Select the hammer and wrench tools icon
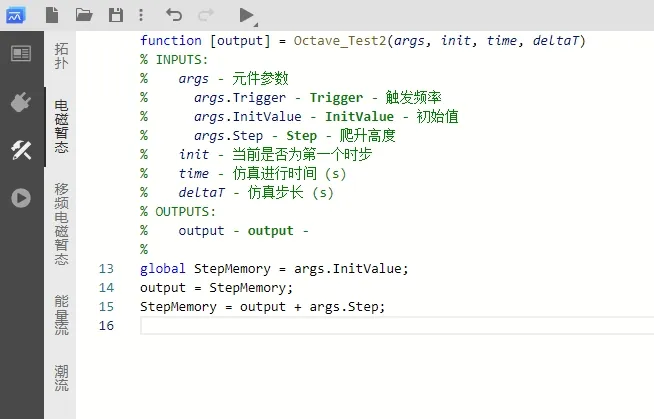Image resolution: width=654 pixels, height=419 pixels. click(x=21, y=150)
